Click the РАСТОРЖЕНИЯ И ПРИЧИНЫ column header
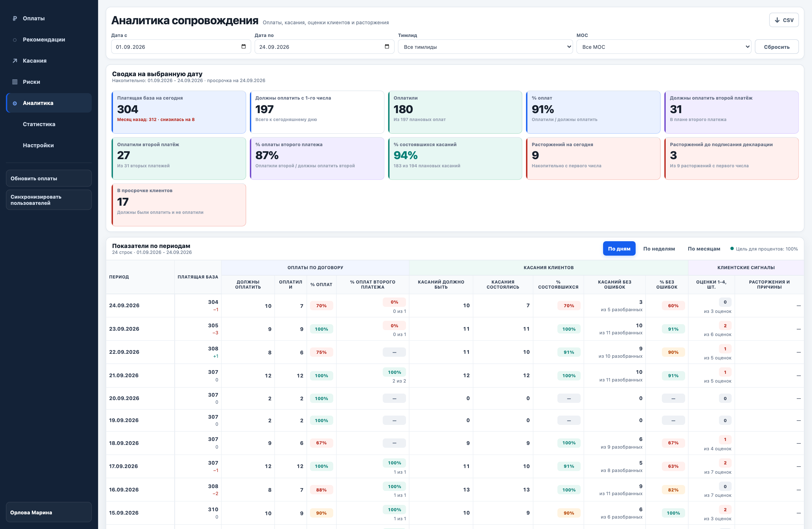Screen dimensions: 812x529 [769, 284]
